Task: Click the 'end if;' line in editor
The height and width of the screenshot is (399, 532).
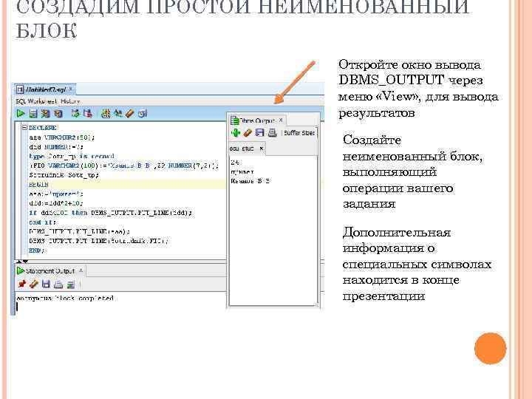Action: tap(42, 222)
